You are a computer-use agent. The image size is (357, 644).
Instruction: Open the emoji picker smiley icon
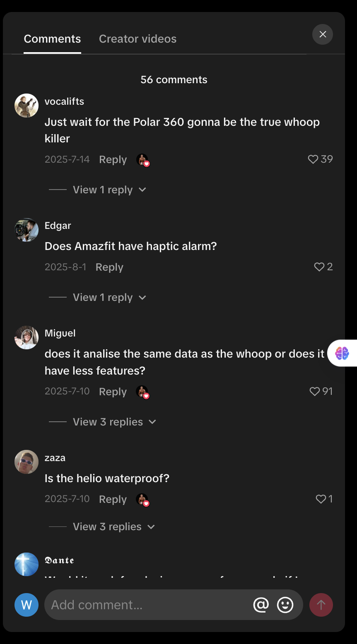[x=285, y=605]
